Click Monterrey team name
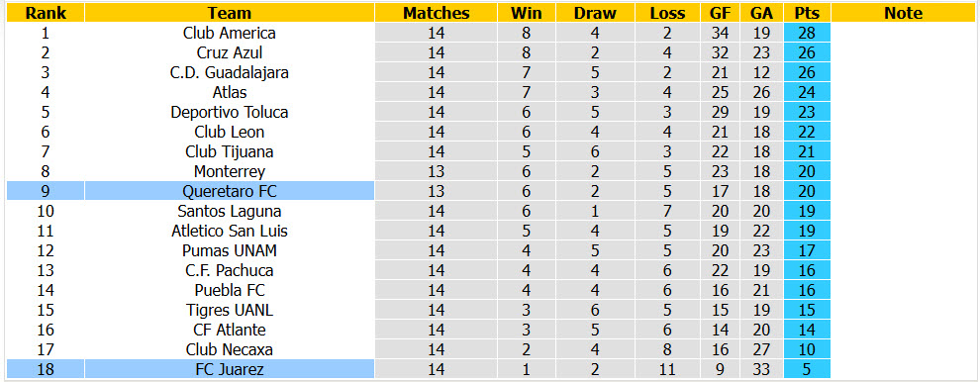The image size is (980, 382). tap(230, 171)
